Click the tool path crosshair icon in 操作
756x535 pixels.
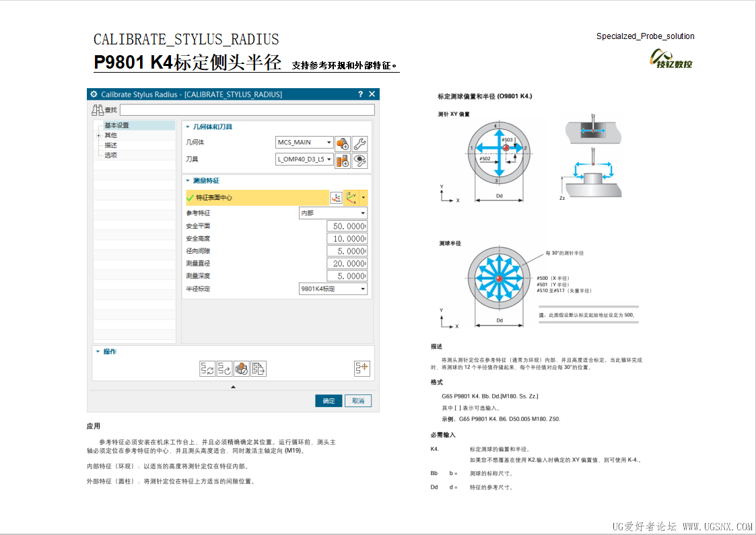coord(362,369)
